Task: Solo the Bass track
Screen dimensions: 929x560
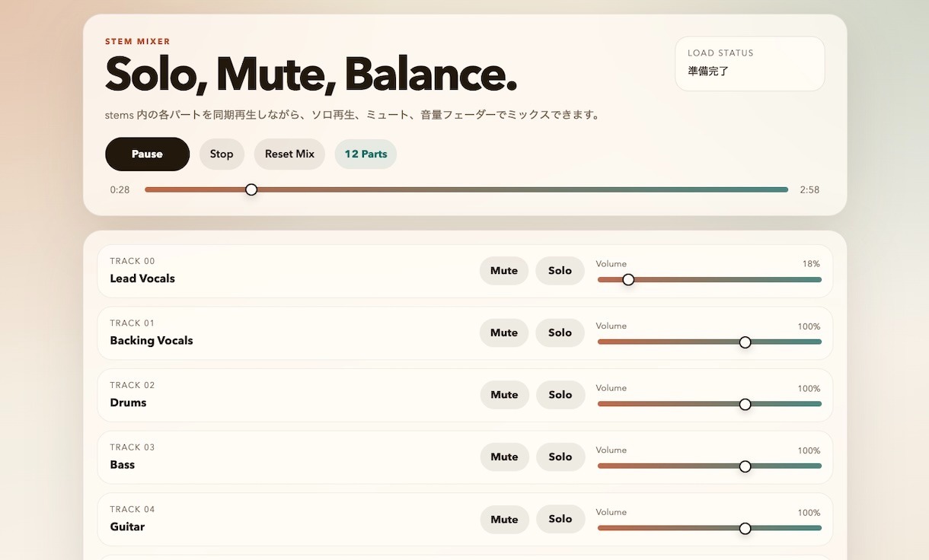Action: (560, 457)
